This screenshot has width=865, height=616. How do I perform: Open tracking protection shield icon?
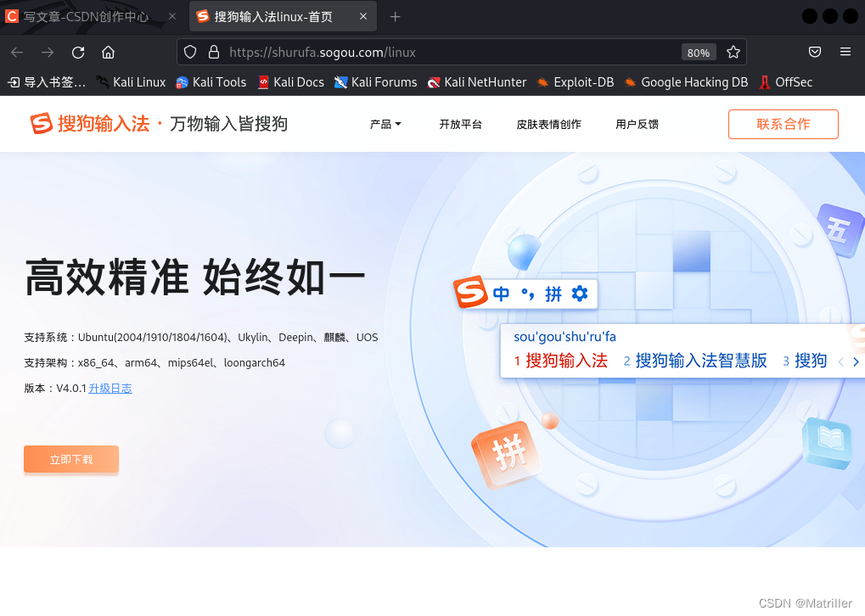190,53
